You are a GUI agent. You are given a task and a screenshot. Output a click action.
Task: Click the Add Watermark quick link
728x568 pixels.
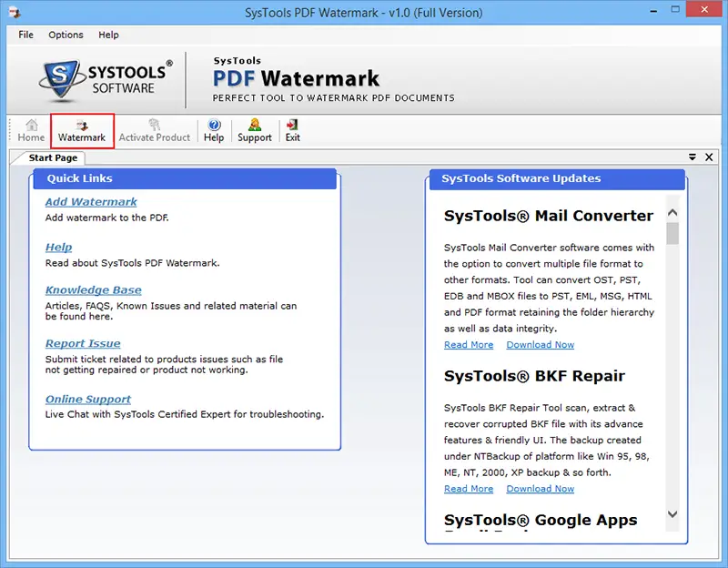(x=91, y=202)
